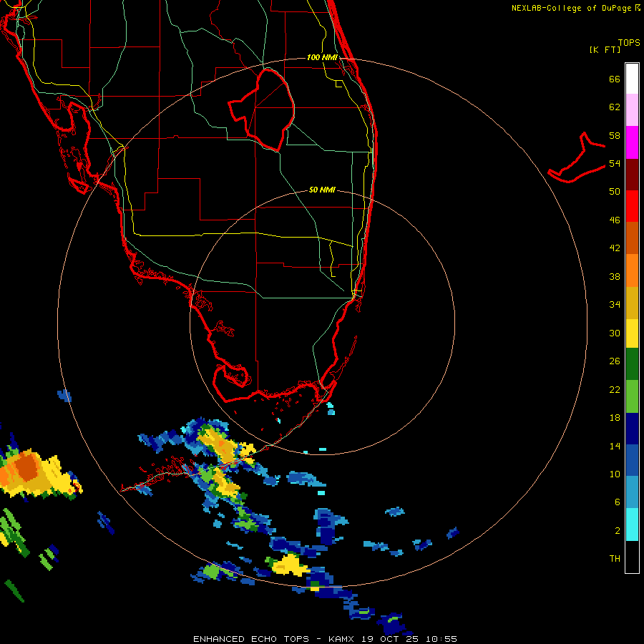Select the '50' legend label
The image size is (644, 644).
pyautogui.click(x=615, y=191)
